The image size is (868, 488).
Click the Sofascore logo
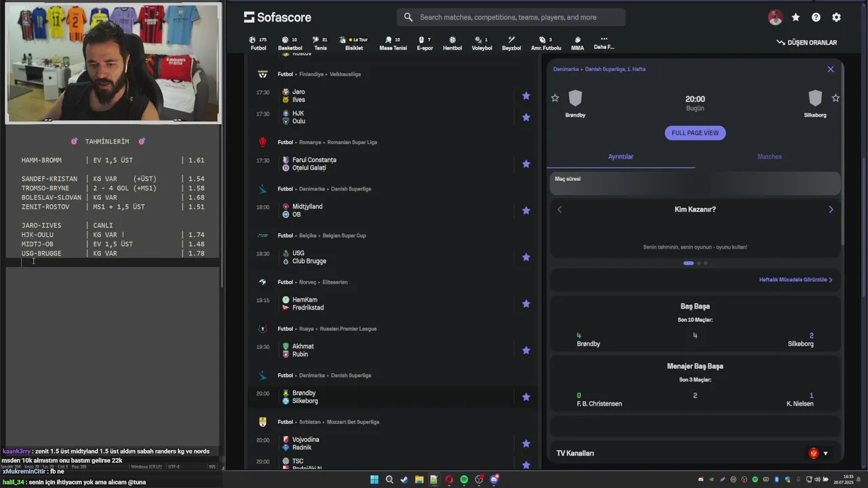click(277, 17)
